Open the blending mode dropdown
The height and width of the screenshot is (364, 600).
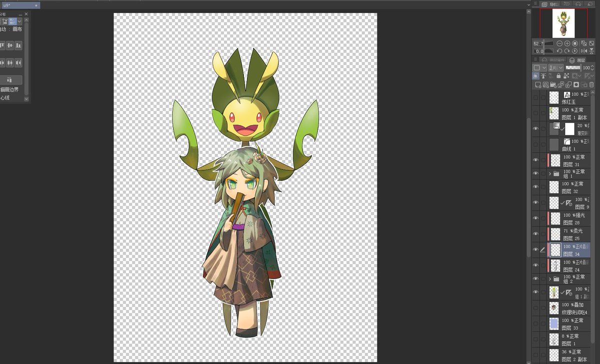556,67
